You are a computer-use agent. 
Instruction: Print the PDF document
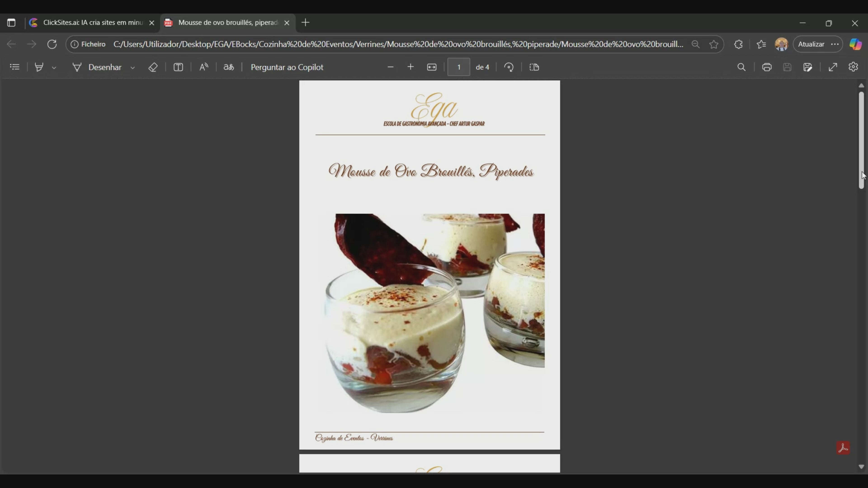point(767,67)
